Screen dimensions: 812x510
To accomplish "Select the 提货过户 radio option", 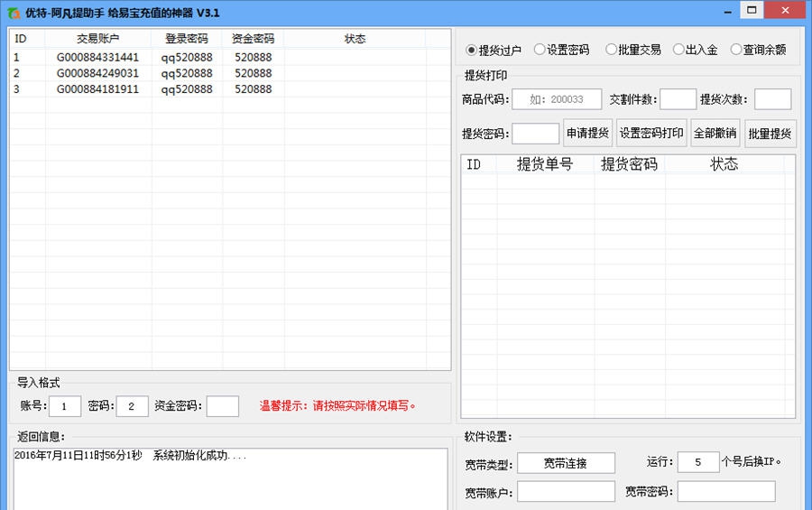I will click(x=471, y=50).
